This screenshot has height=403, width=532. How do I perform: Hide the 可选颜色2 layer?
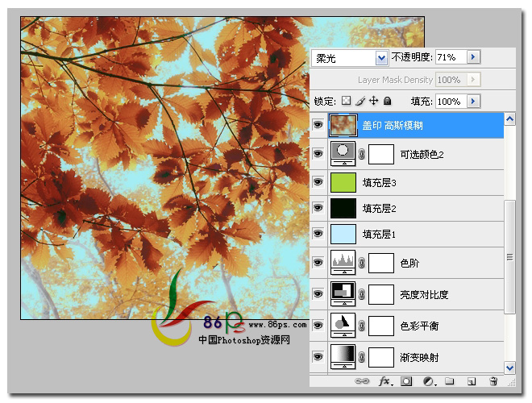pos(318,154)
